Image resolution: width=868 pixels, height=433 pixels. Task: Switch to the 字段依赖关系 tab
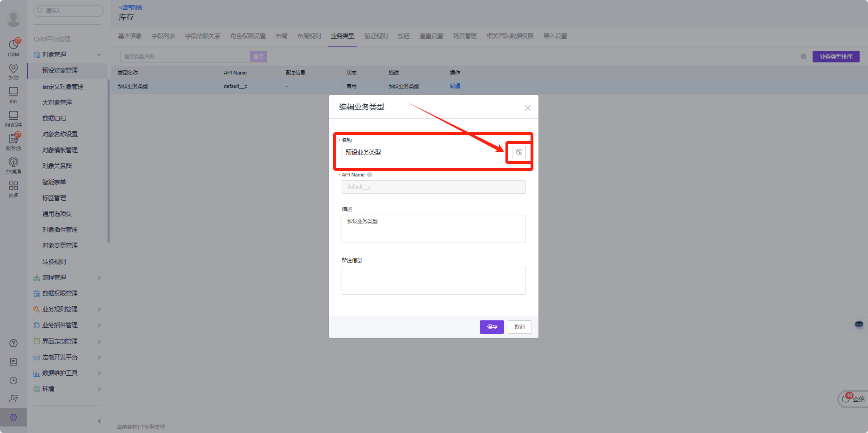click(203, 36)
